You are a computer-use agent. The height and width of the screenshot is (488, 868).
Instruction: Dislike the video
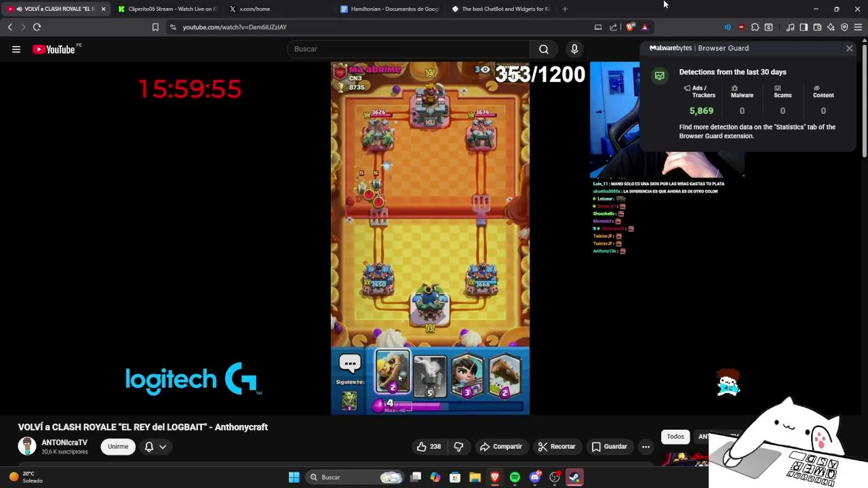coord(459,447)
